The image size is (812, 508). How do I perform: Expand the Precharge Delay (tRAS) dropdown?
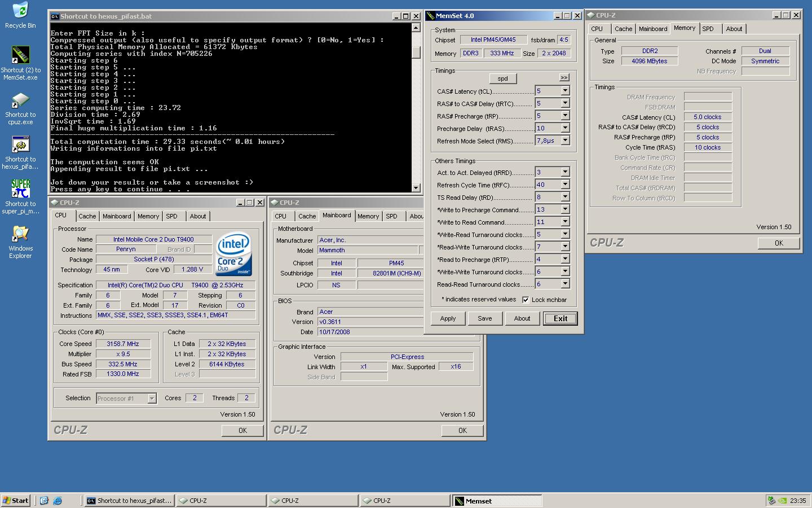(564, 128)
